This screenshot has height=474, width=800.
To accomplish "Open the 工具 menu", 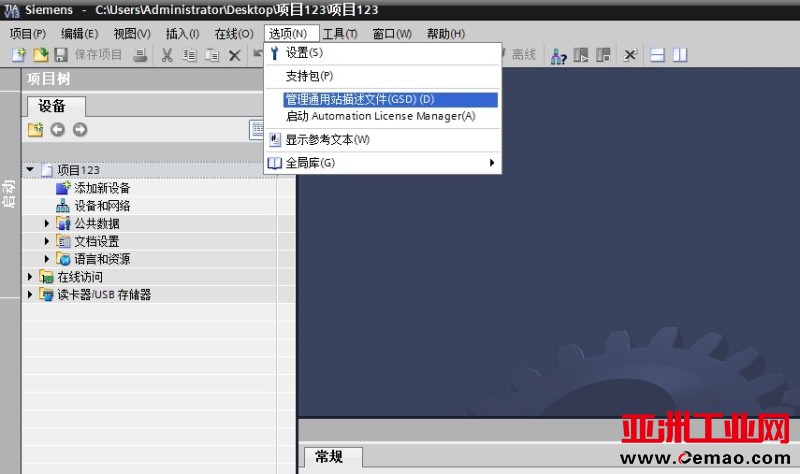I will [x=339, y=33].
